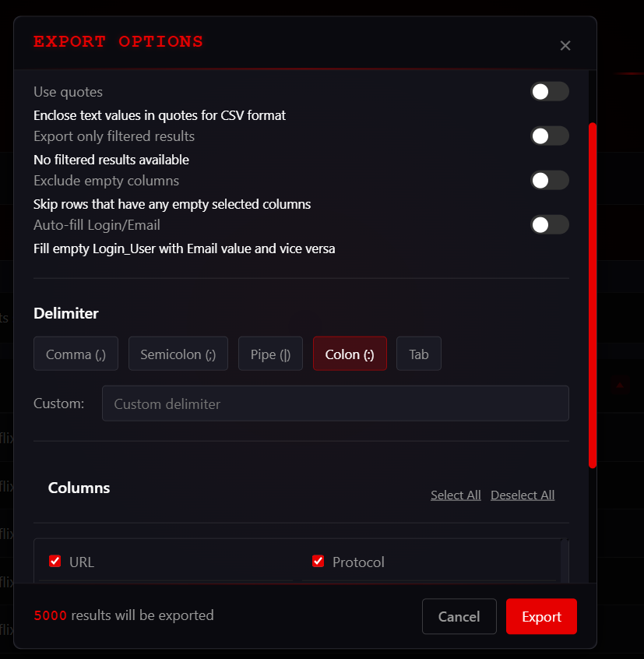
Task: Click the 'Custom:' label
Action: [59, 404]
